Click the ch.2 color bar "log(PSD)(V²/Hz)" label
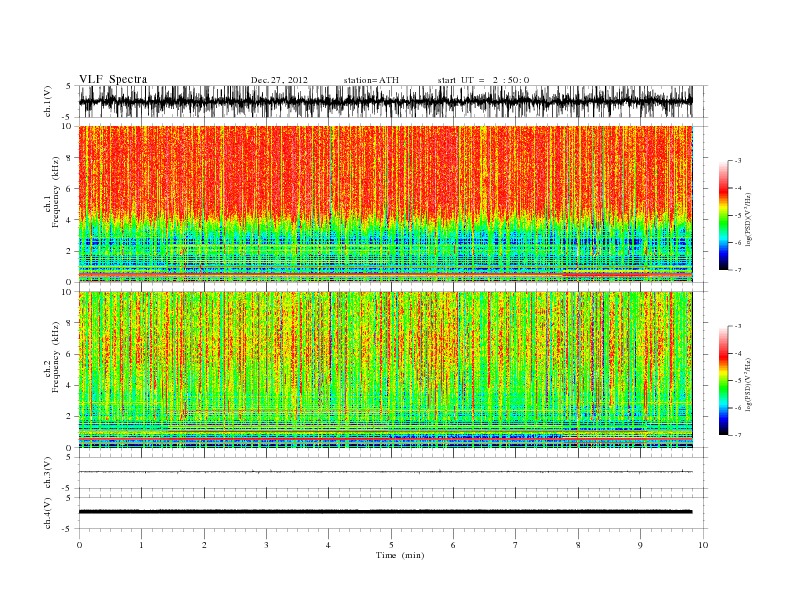Viewport: 792px width, 612px height. point(749,384)
